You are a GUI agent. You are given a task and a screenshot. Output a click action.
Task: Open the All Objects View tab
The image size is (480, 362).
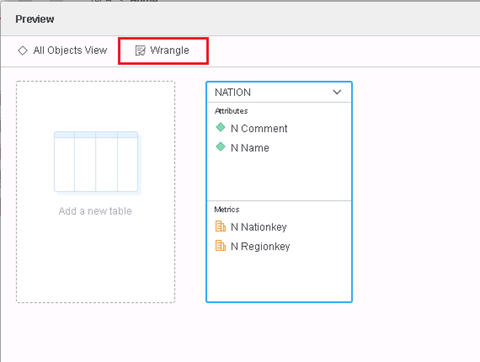coord(62,51)
